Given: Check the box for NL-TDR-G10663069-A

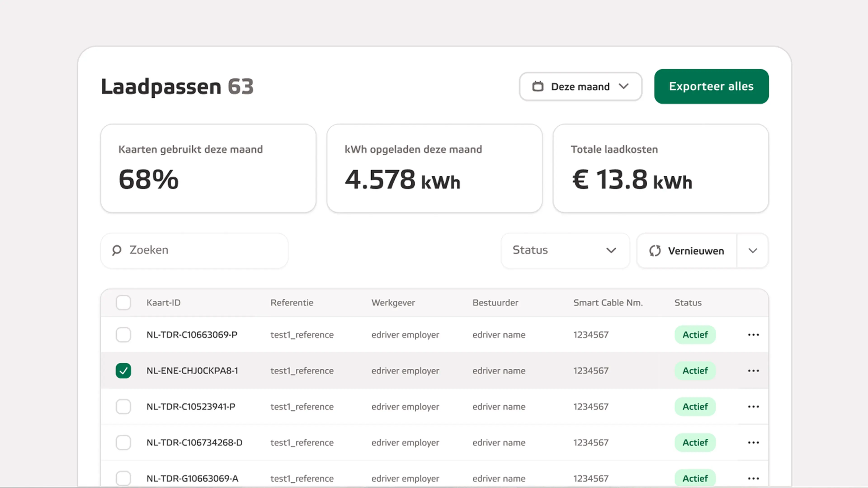Looking at the screenshot, I should click(x=123, y=479).
